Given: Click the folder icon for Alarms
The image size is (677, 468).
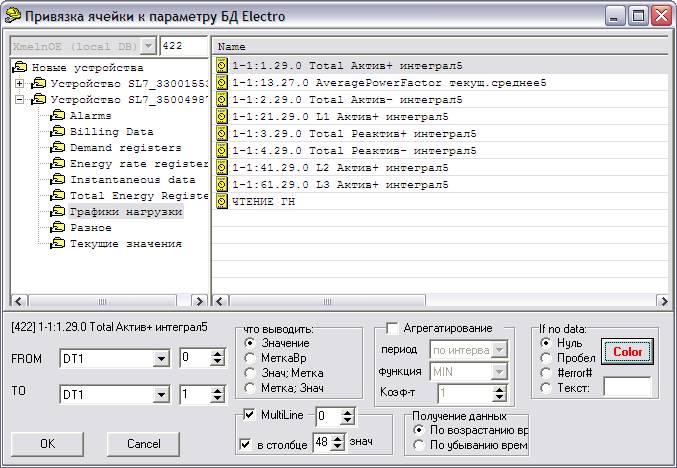Looking at the screenshot, I should (58, 116).
